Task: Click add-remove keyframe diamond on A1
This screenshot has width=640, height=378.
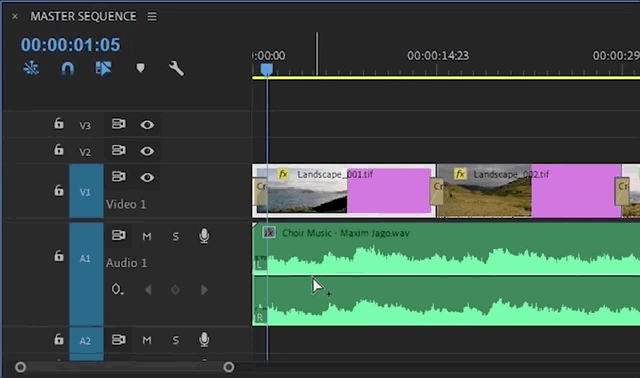Action: [x=175, y=290]
